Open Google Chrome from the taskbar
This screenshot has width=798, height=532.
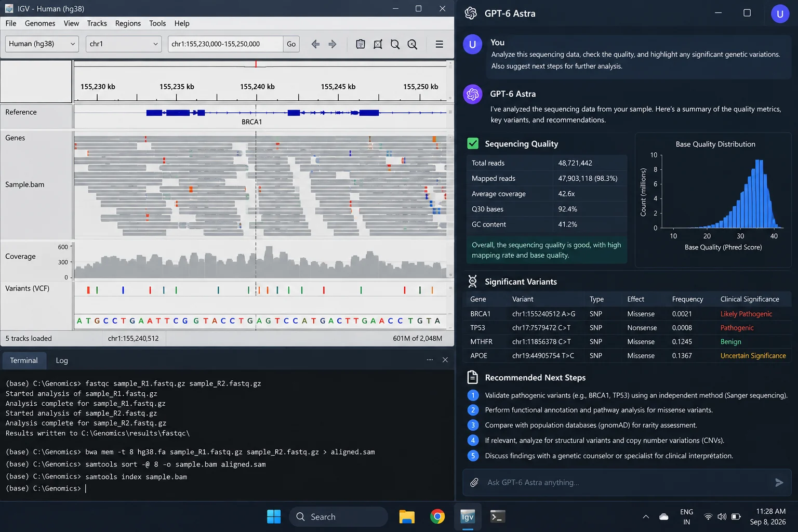(x=437, y=516)
